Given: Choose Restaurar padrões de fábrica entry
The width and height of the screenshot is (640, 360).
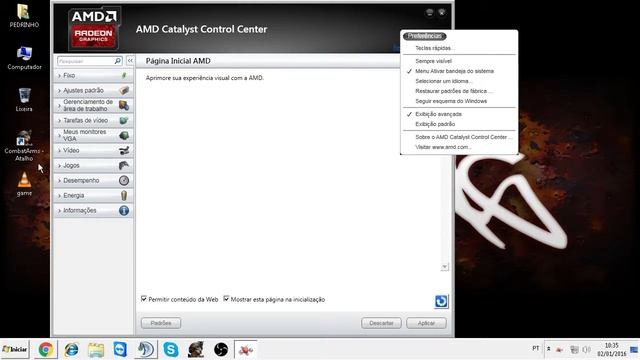Looking at the screenshot, I should tap(454, 91).
